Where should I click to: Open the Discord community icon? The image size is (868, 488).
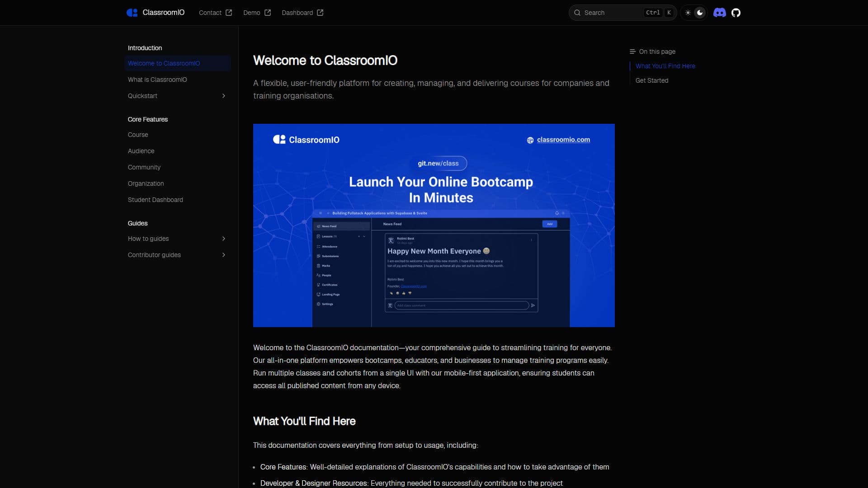click(719, 13)
